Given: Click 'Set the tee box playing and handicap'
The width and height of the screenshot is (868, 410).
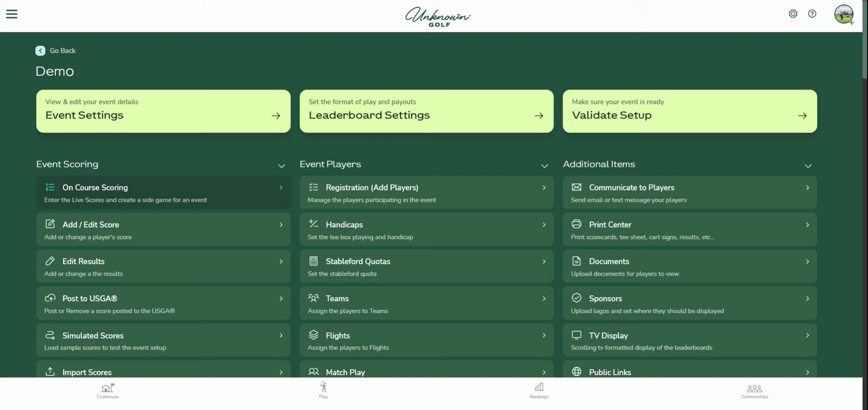Looking at the screenshot, I should click(x=360, y=237).
